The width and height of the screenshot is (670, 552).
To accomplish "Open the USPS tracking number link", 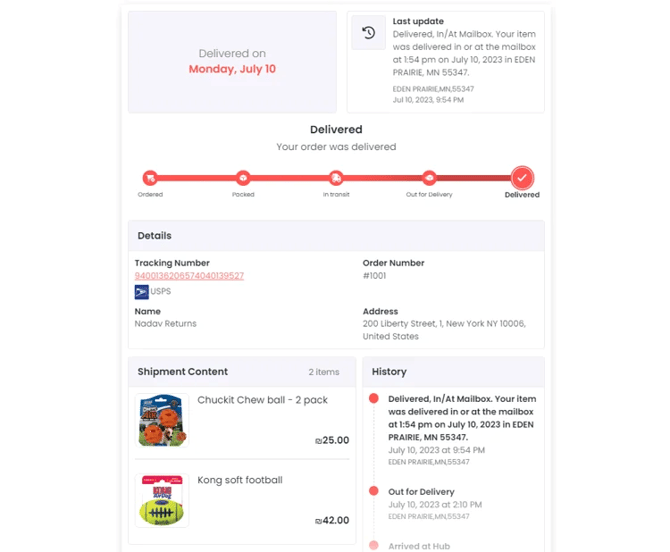I will (x=189, y=276).
